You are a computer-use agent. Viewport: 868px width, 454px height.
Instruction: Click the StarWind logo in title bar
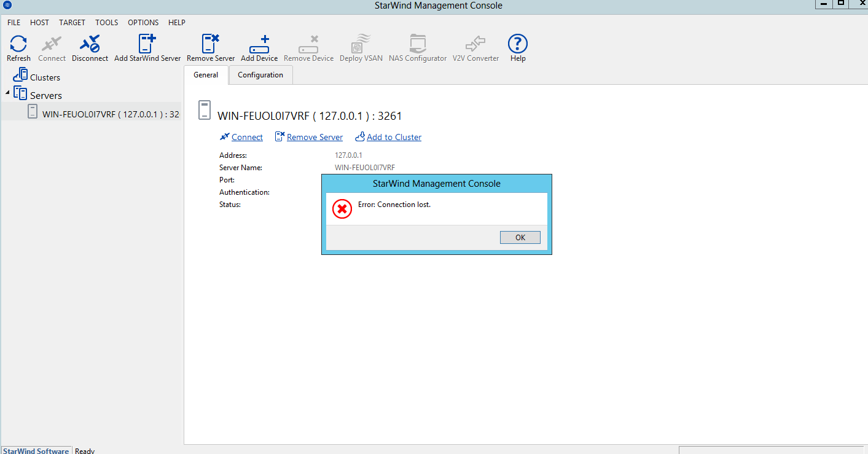tap(7, 5)
